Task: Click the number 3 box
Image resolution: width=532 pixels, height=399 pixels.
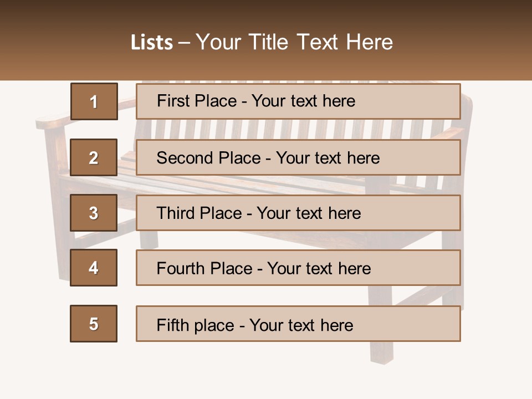Action: pyautogui.click(x=94, y=213)
